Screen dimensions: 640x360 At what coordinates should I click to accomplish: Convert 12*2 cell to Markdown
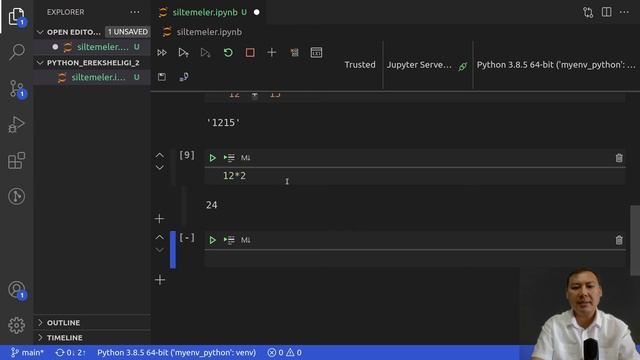tap(245, 158)
